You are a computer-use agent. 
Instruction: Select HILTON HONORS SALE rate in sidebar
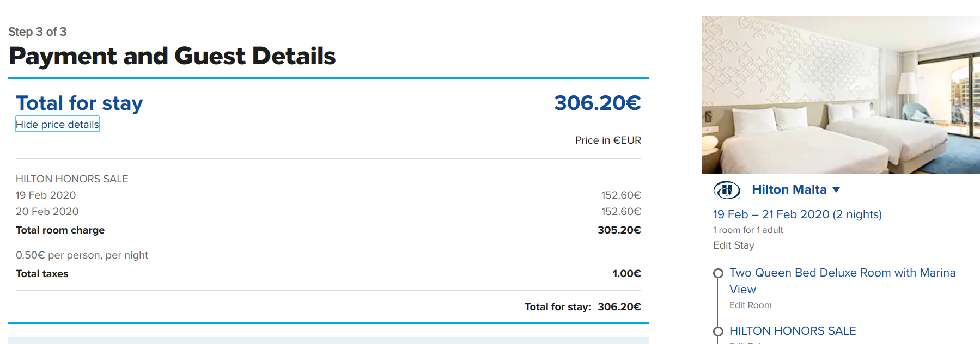click(793, 331)
